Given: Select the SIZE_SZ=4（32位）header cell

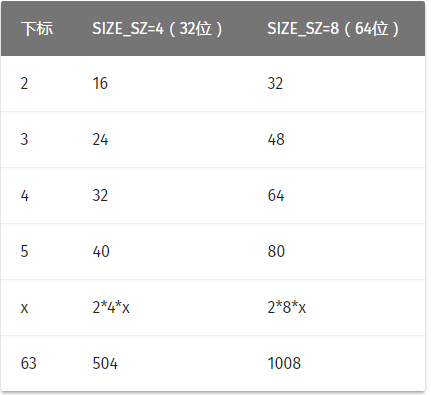Looking at the screenshot, I should (x=157, y=29).
